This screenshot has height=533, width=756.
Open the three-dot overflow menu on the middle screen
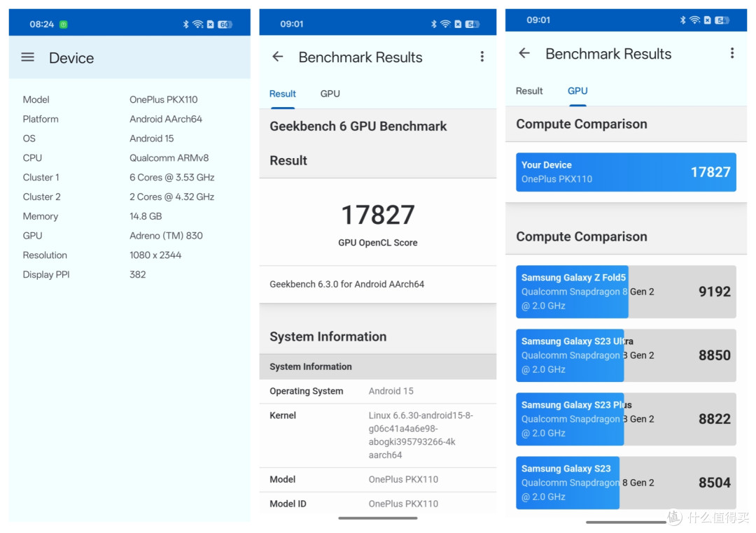(x=482, y=57)
